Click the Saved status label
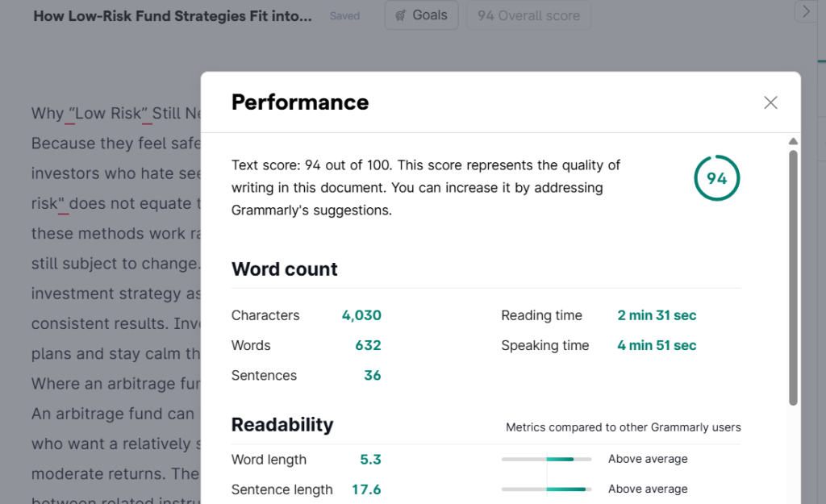The width and height of the screenshot is (826, 504). click(x=344, y=16)
